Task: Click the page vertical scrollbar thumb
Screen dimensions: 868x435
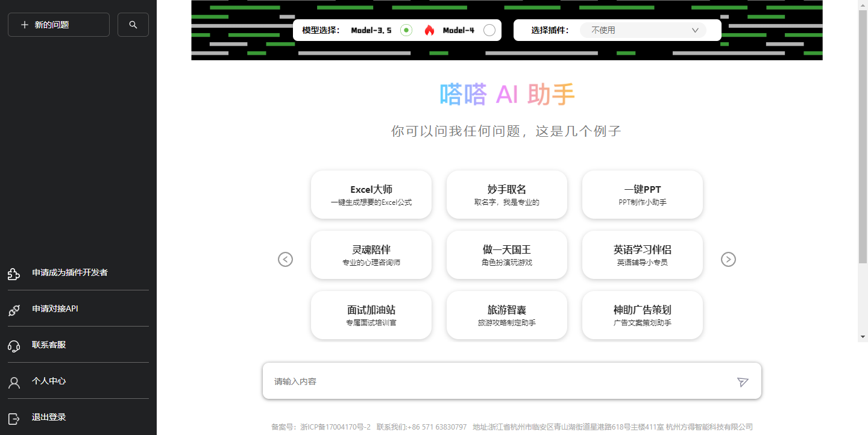Action: click(x=863, y=137)
